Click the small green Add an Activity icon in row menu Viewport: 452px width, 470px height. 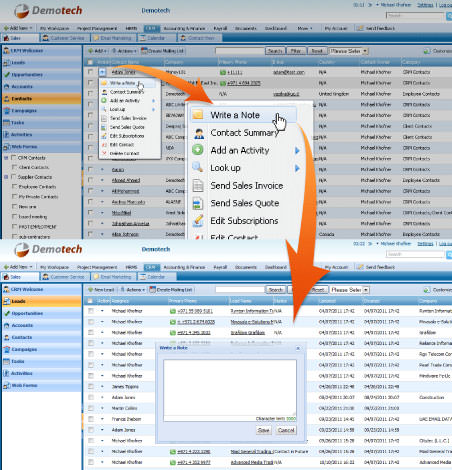(x=104, y=100)
